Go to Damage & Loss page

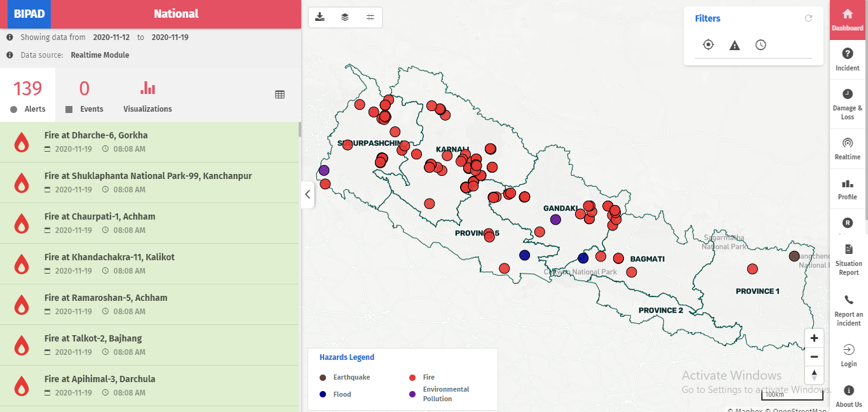(848, 103)
